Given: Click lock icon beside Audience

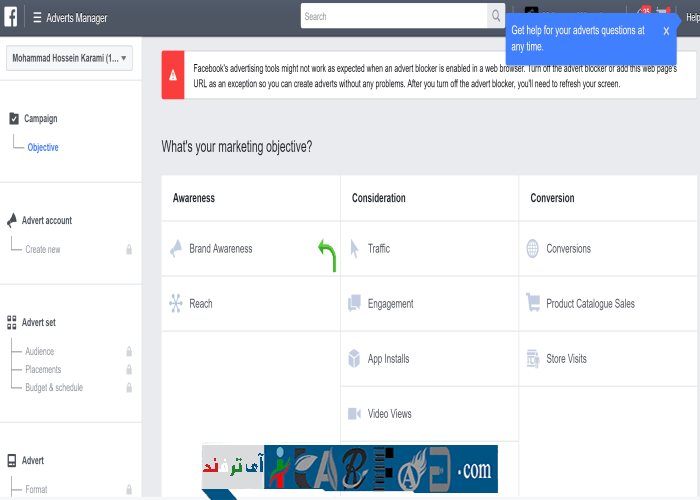Looking at the screenshot, I should click(129, 351).
